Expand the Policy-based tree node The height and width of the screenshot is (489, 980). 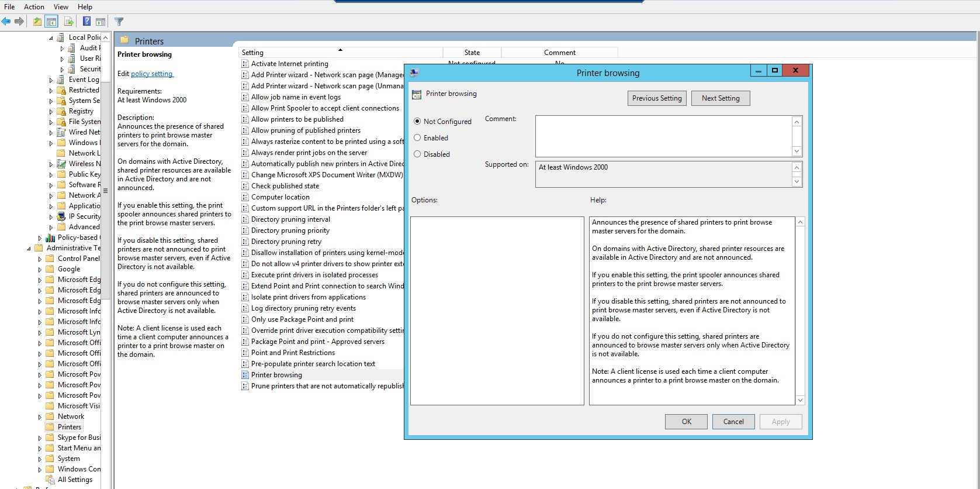point(40,237)
